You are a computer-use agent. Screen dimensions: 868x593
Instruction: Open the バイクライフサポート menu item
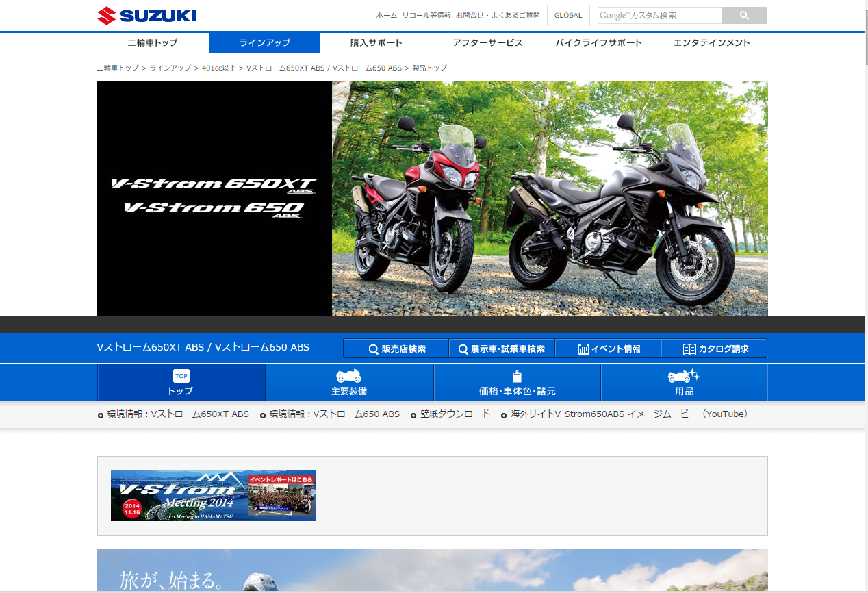599,42
